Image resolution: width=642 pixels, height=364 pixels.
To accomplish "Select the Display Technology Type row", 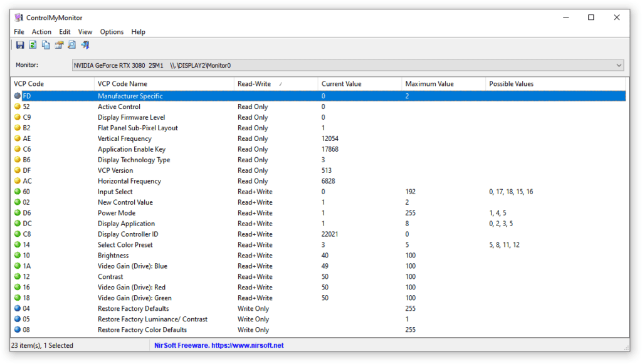I will click(318, 160).
